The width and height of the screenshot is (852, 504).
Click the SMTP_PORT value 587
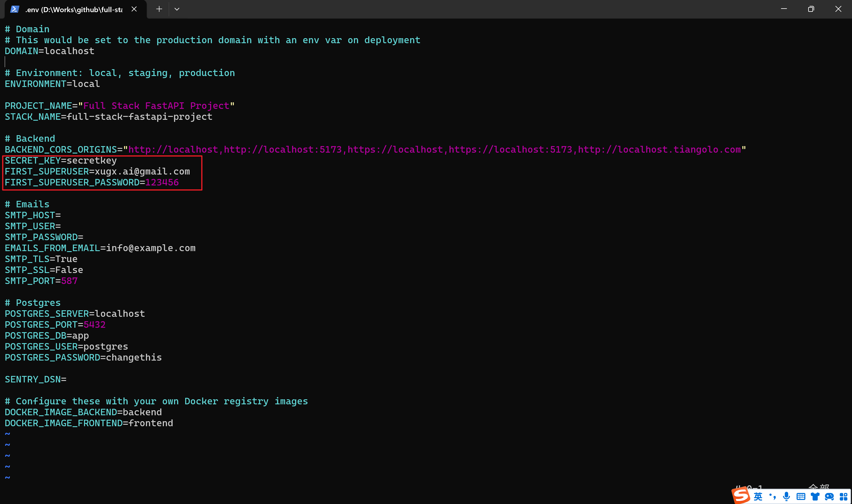[x=69, y=281]
